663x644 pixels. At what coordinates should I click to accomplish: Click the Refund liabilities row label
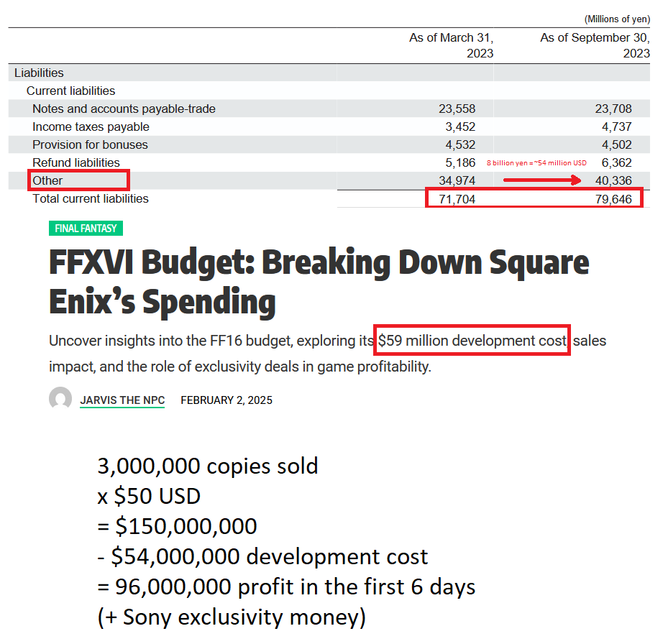click(x=76, y=162)
